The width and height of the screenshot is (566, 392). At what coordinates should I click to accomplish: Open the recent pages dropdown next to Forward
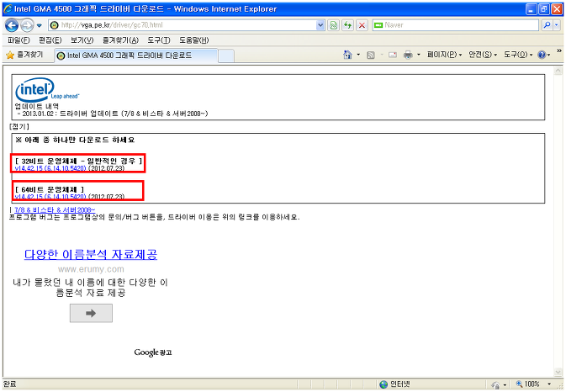point(40,25)
